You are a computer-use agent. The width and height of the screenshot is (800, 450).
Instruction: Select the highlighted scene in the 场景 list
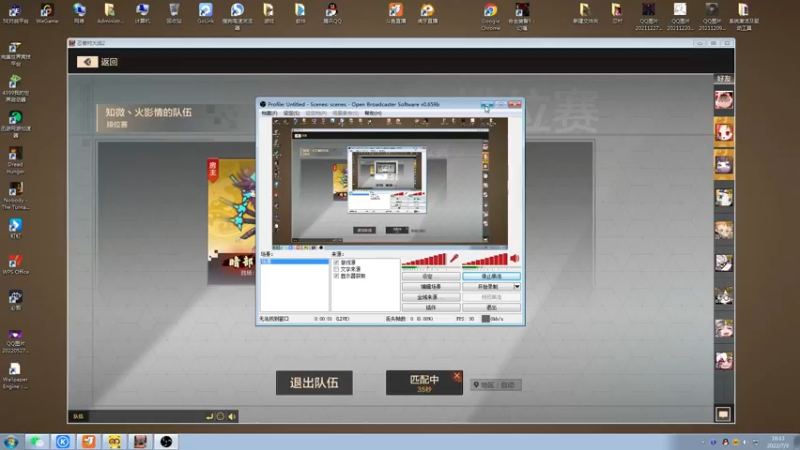pyautogui.click(x=294, y=261)
